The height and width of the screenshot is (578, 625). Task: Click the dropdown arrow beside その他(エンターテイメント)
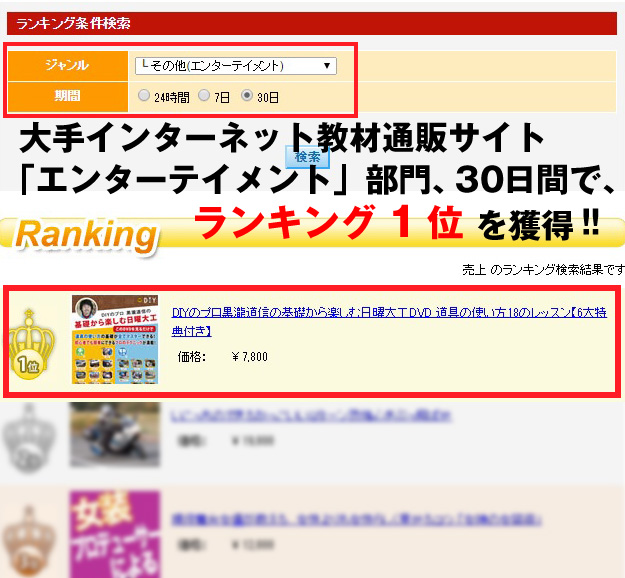327,66
